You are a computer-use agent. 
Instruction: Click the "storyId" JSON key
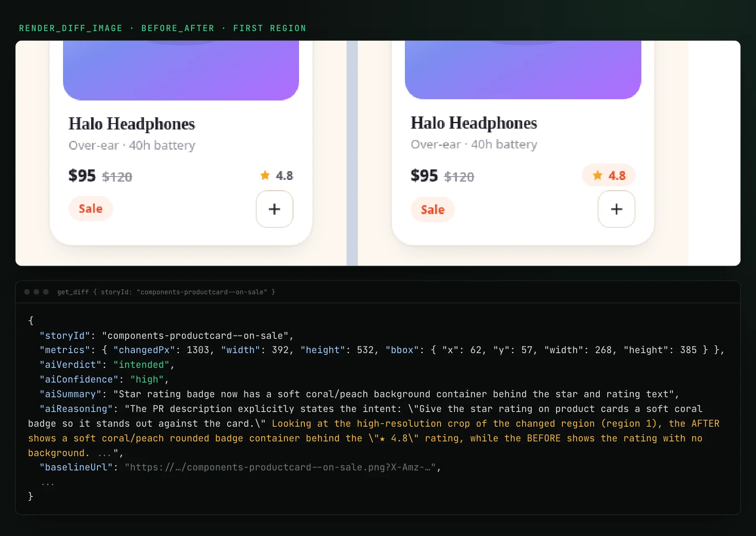65,335
